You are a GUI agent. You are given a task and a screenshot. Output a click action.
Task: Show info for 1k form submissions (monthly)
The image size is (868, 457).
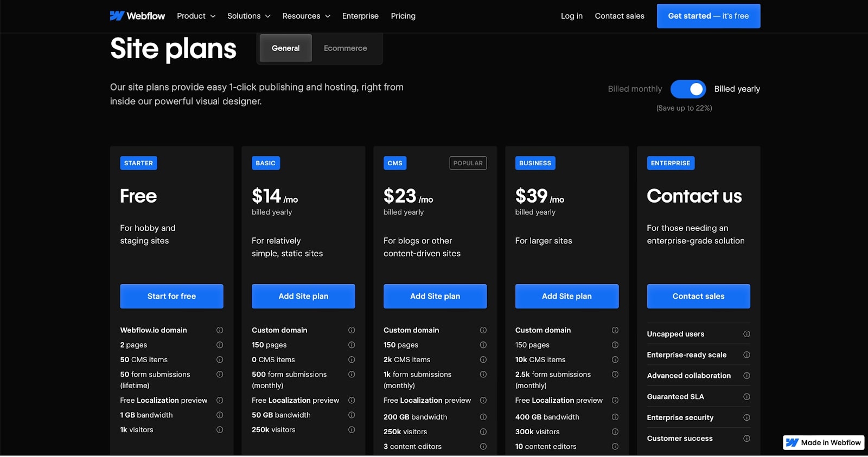pos(483,374)
